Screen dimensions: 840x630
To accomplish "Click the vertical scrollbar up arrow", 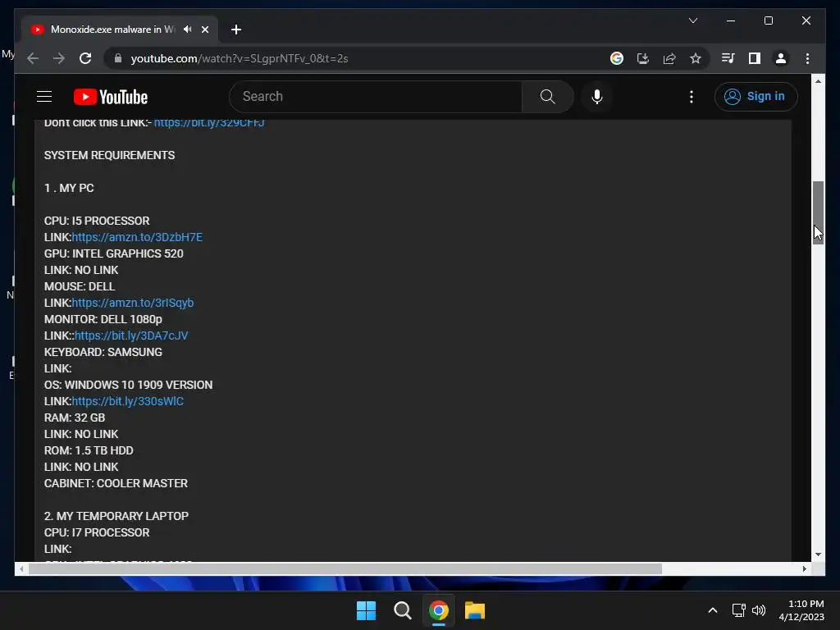I will [818, 81].
